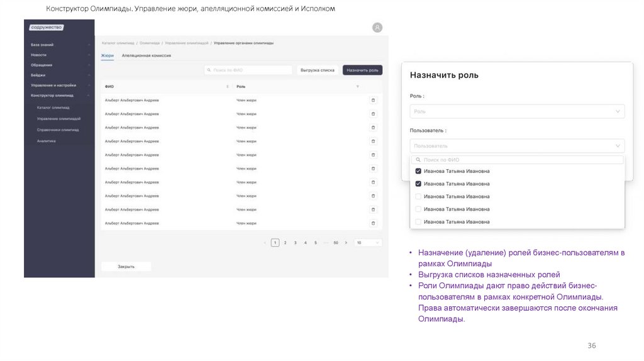Screen dimensions: 644x361
Task: Open the page size dropdown showing 10
Action: pyautogui.click(x=368, y=242)
